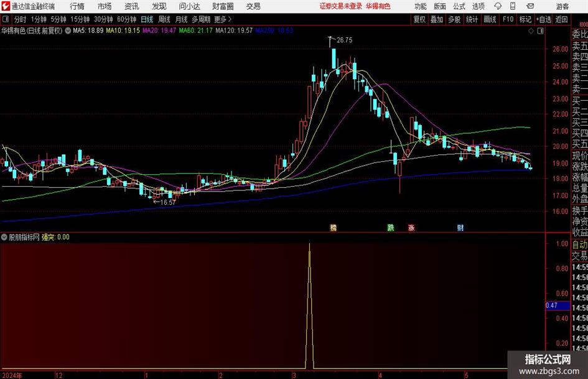Click the round icon beside 股朋指标网 indicator
Viewport: 588px width, 379px height.
pos(4,237)
